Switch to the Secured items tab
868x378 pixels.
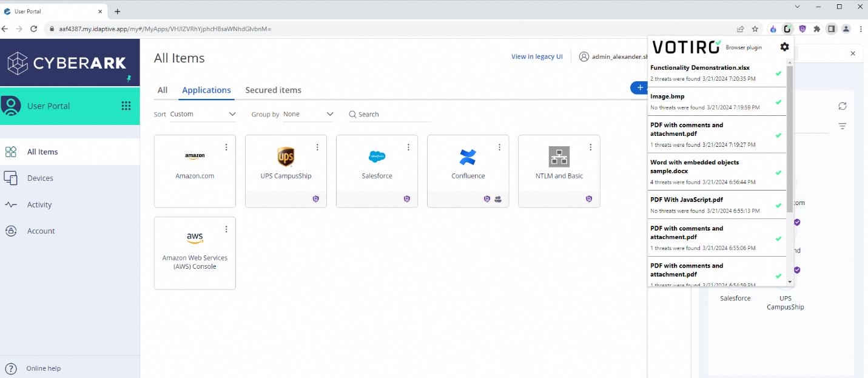click(273, 90)
